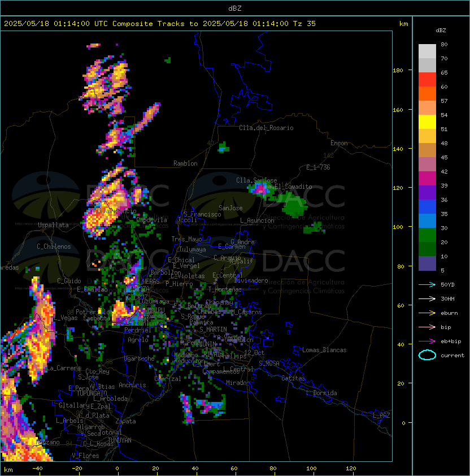Click the 'Composite Tracks' timestamp header text

tap(159, 23)
